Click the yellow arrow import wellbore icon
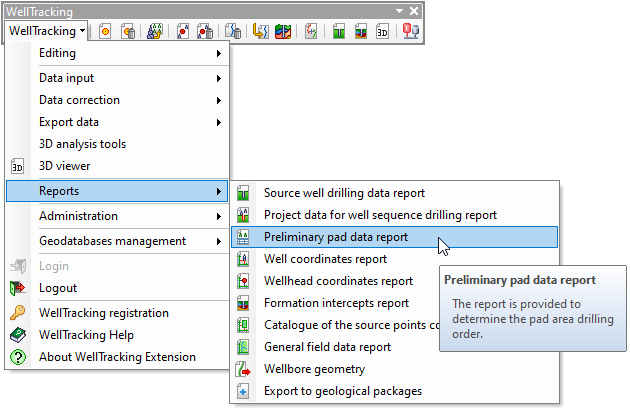 pos(260,31)
